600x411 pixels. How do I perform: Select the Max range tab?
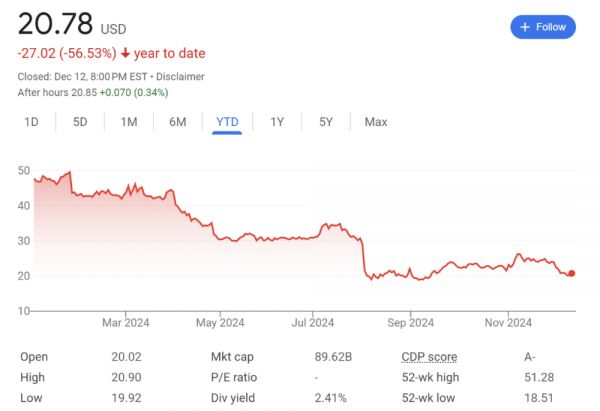pyautogui.click(x=376, y=122)
